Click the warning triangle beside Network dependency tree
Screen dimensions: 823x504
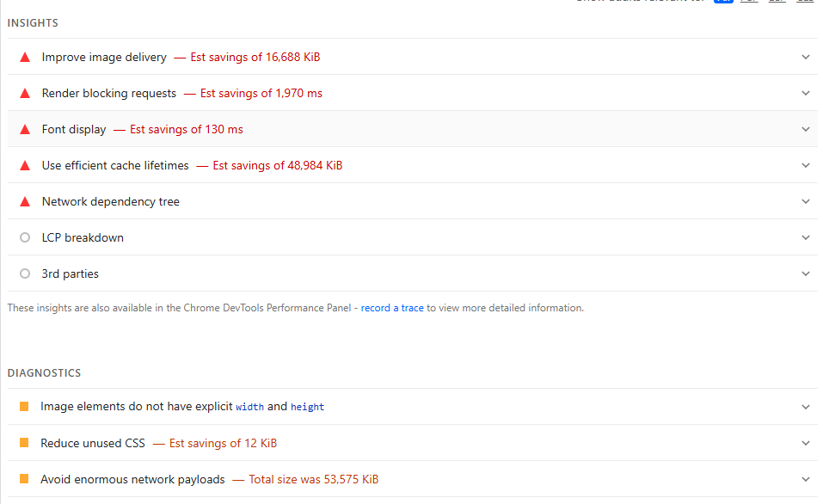(25, 201)
